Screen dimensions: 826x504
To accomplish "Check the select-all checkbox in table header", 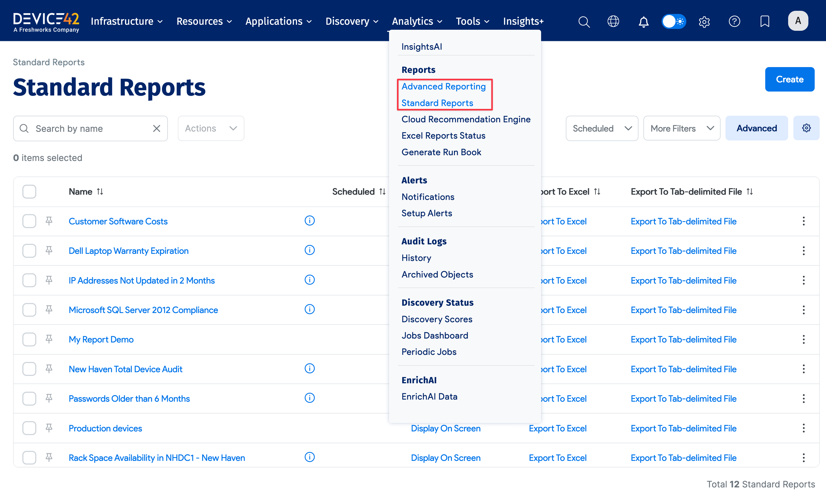I will 29,191.
